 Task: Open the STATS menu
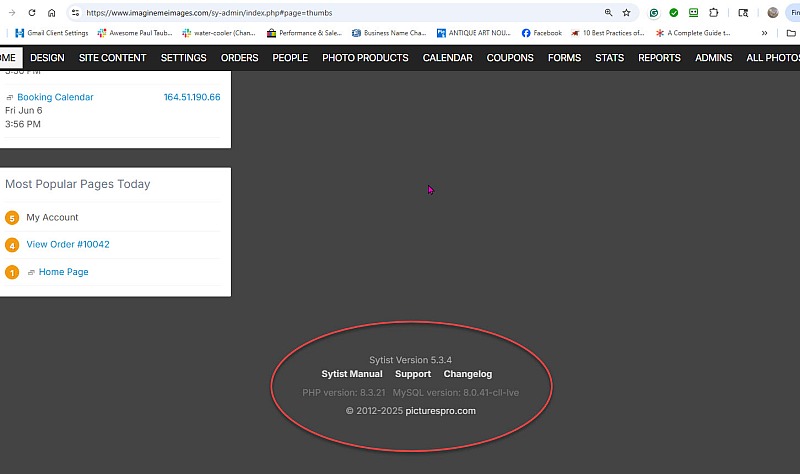(609, 58)
